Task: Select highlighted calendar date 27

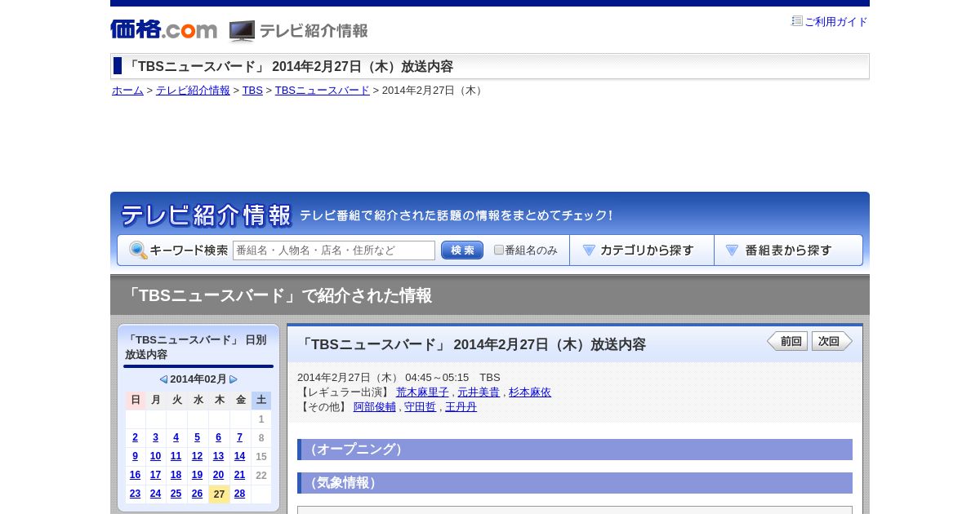Action: (219, 494)
